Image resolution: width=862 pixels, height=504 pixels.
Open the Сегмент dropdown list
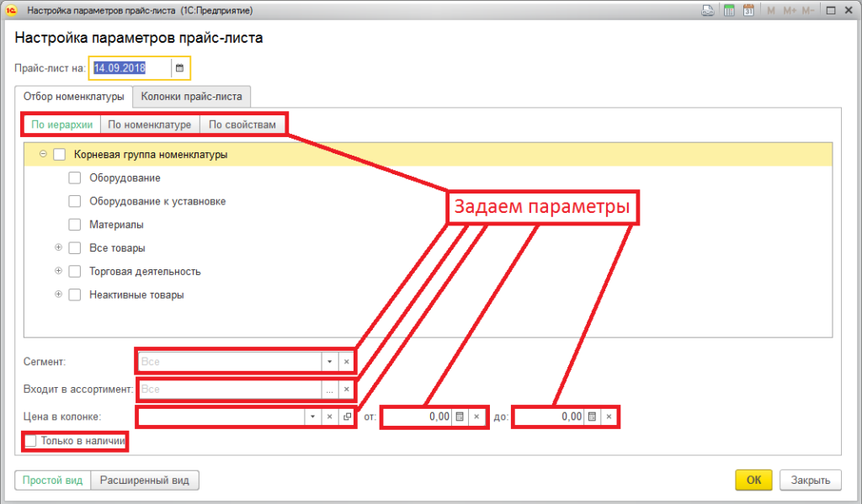pos(328,362)
